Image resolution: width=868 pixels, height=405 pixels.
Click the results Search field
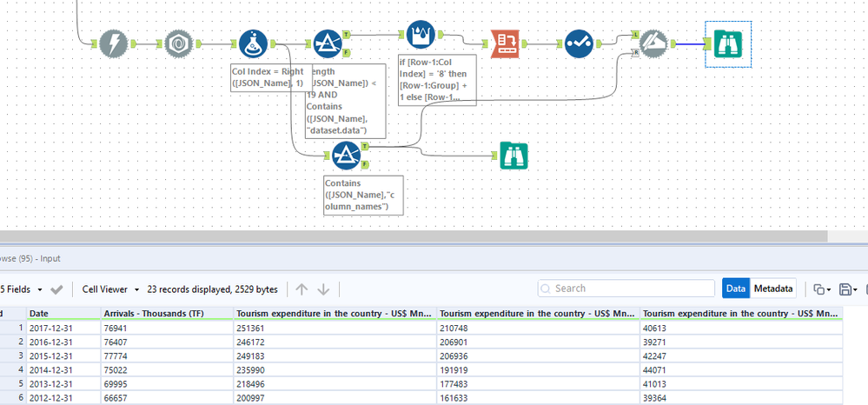pyautogui.click(x=626, y=288)
